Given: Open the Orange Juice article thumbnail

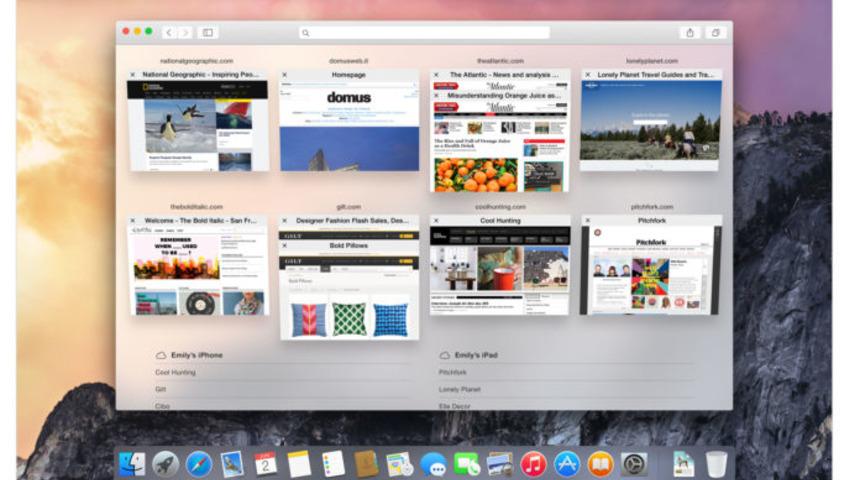Looking at the screenshot, I should pyautogui.click(x=500, y=146).
